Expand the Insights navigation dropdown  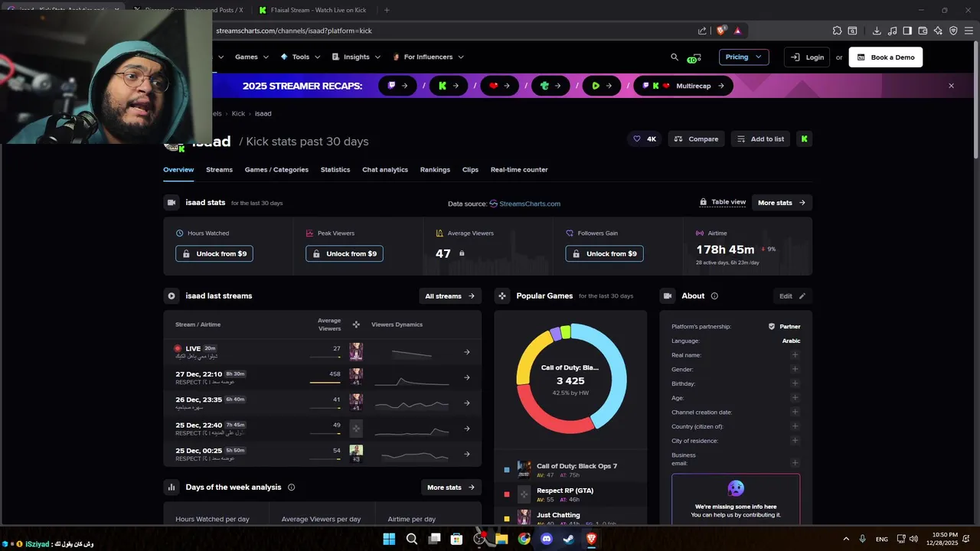click(x=356, y=57)
